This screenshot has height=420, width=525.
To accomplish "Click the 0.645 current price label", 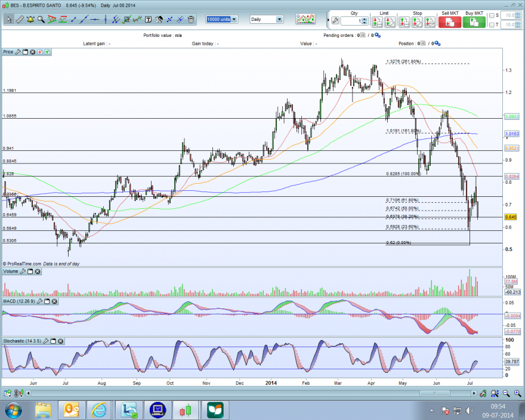I will click(x=511, y=217).
